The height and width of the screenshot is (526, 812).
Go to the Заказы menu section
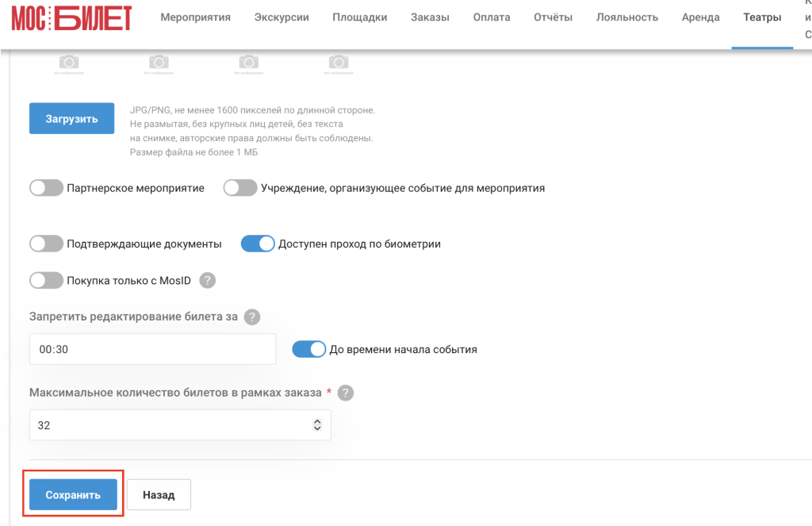[x=430, y=17]
